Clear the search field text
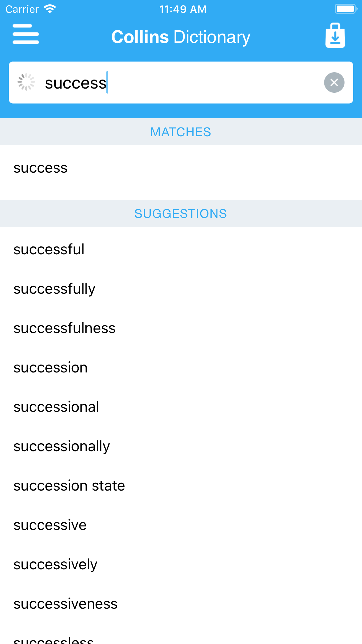Viewport: 362px width, 644px height. click(334, 83)
